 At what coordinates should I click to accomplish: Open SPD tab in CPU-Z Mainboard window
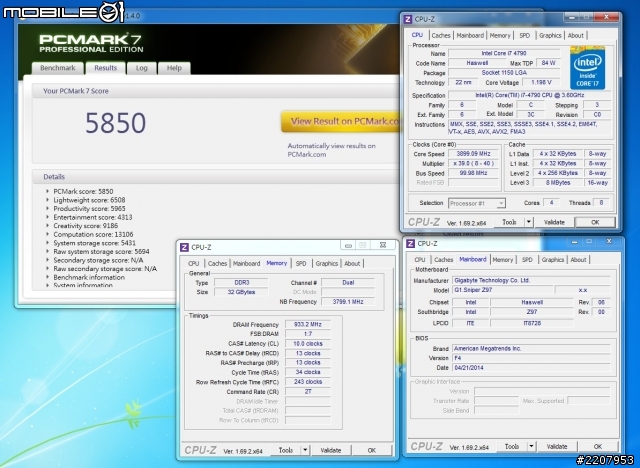[x=527, y=260]
